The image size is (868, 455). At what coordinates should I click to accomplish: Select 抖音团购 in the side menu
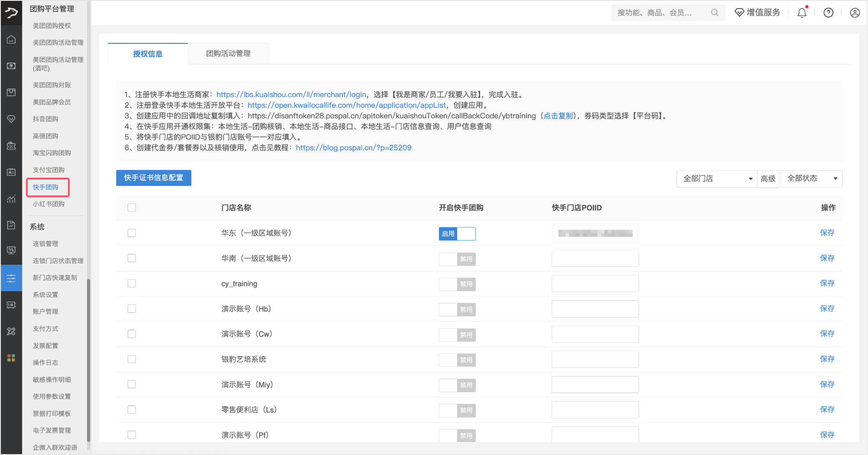(x=45, y=119)
